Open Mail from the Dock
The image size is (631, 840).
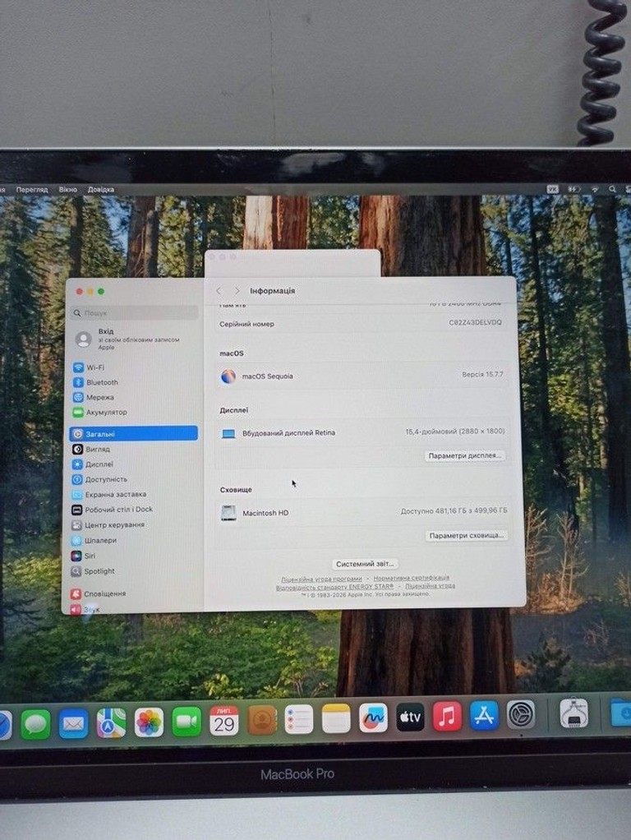coord(73,724)
